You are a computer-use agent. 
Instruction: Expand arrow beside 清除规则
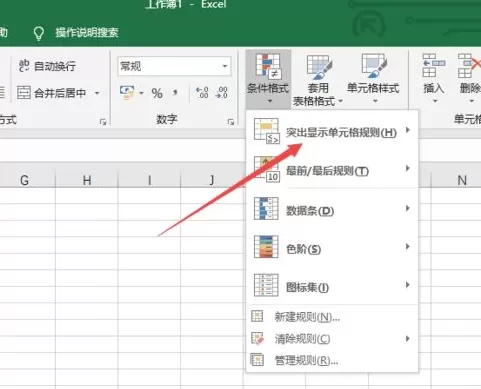click(407, 339)
